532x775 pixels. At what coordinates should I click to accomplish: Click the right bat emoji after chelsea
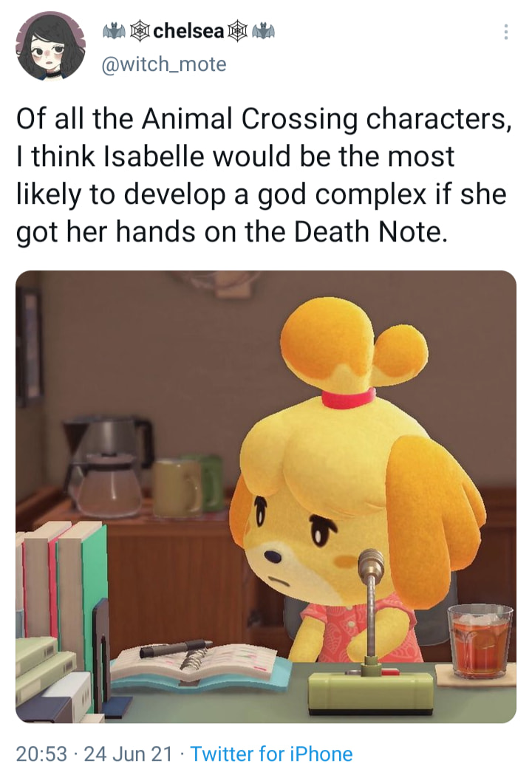pos(264,30)
